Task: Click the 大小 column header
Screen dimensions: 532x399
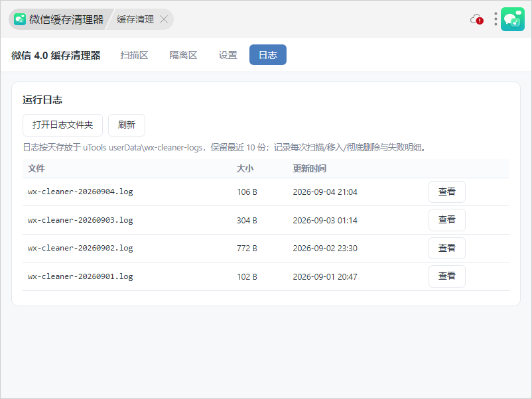Action: [x=245, y=168]
